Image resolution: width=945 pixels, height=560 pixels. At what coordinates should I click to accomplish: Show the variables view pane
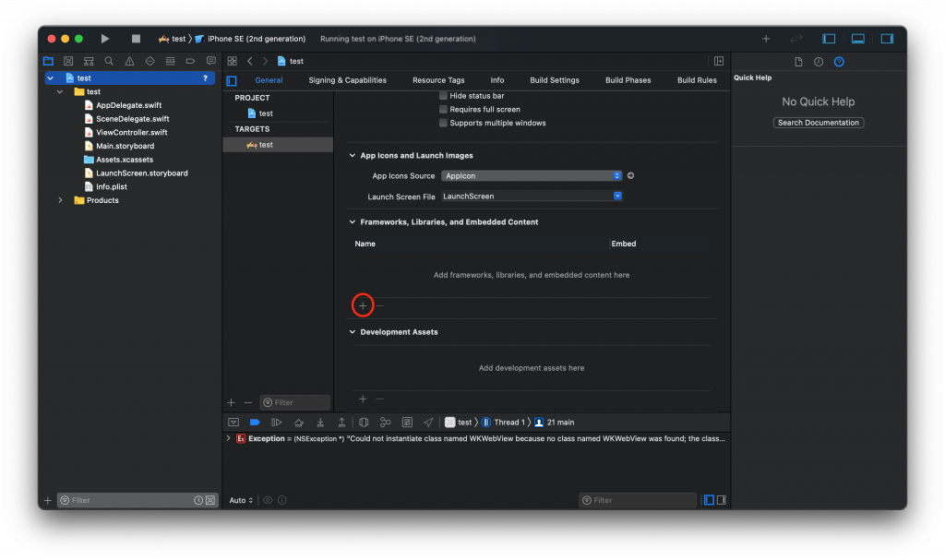click(x=709, y=500)
